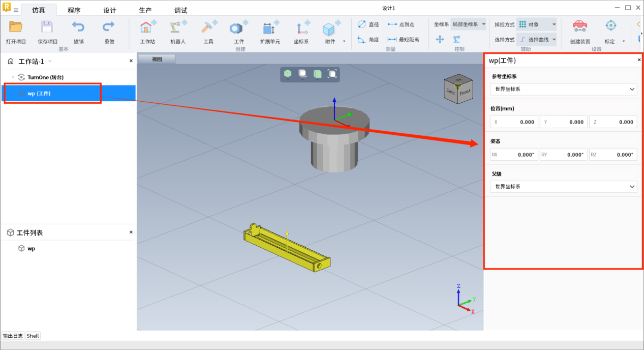Click the 创建装置 (Create Device) car icon

[x=580, y=27]
